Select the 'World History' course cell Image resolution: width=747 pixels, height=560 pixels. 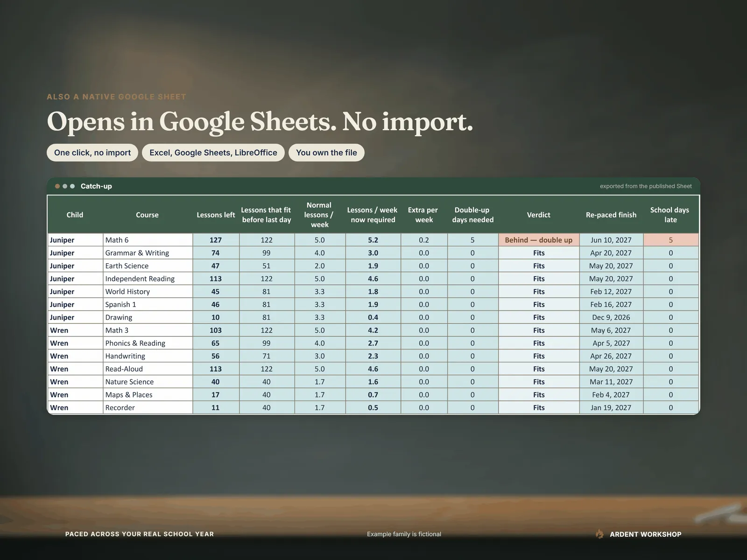tap(148, 292)
